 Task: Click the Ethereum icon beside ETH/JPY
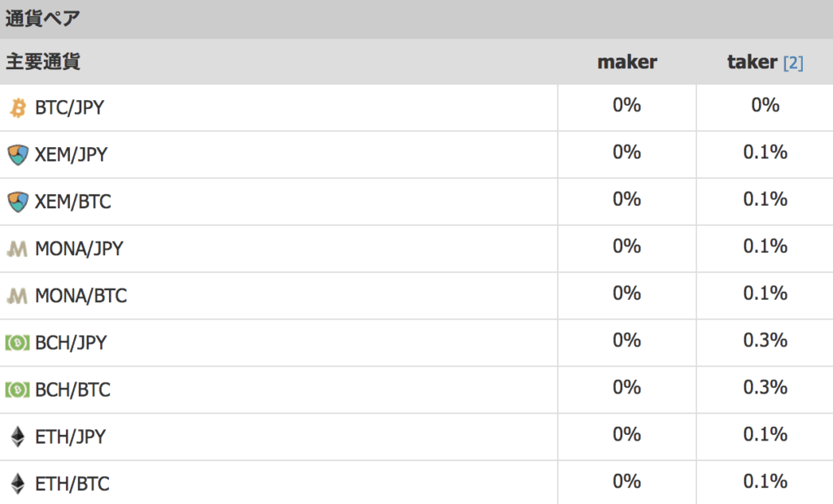point(18,437)
